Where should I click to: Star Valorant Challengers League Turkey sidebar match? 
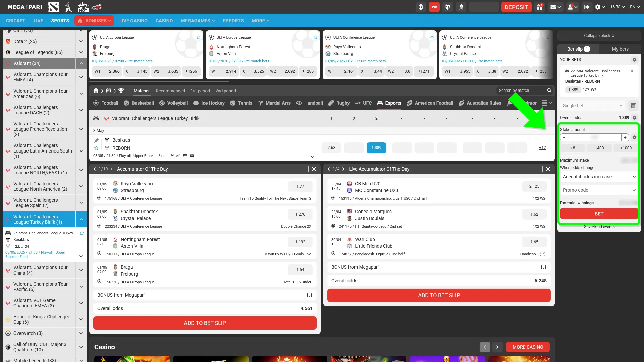coord(82,233)
